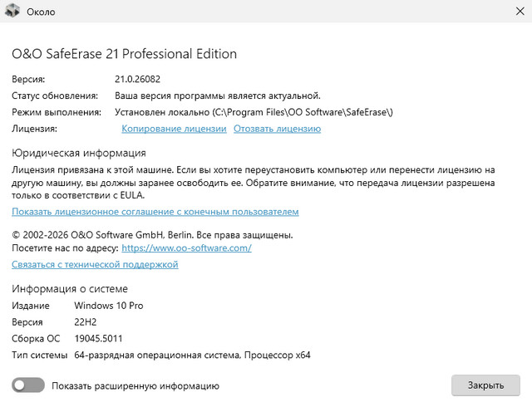Click the O&O SafeErase 21 Professional Edition heading
Viewport: 532px width, 407px height.
[125, 54]
